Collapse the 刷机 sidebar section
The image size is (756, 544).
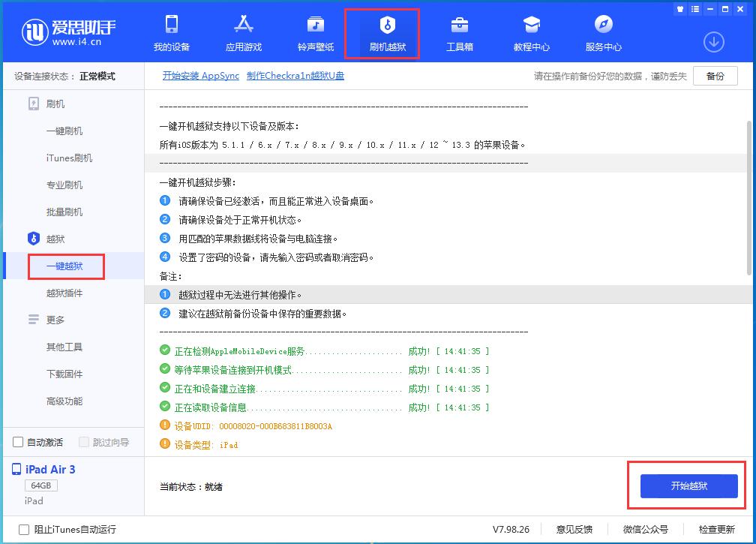55,104
